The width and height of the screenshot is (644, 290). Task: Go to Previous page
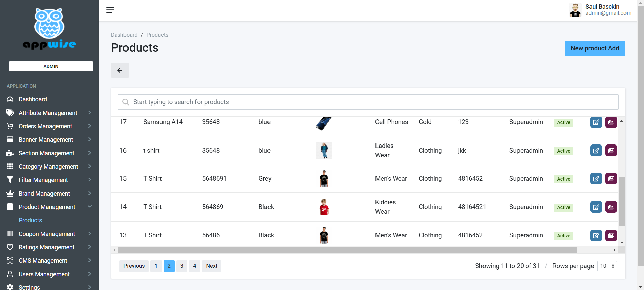click(134, 266)
